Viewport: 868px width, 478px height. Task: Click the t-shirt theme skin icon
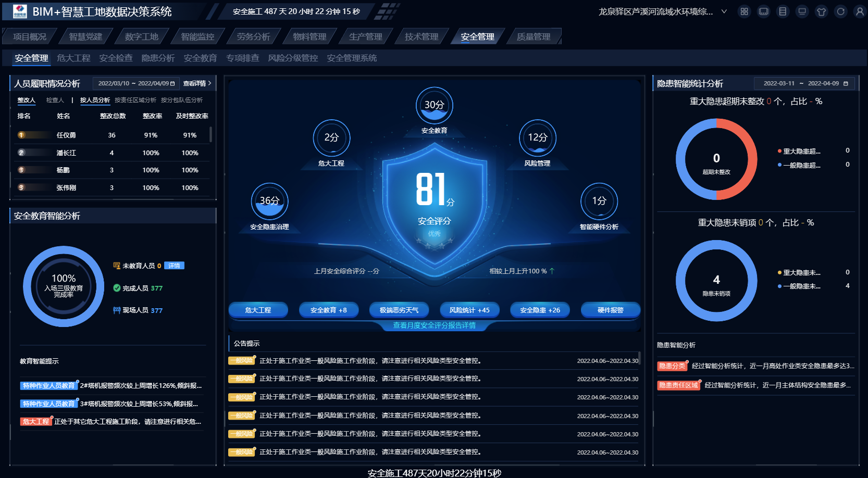pyautogui.click(x=821, y=11)
